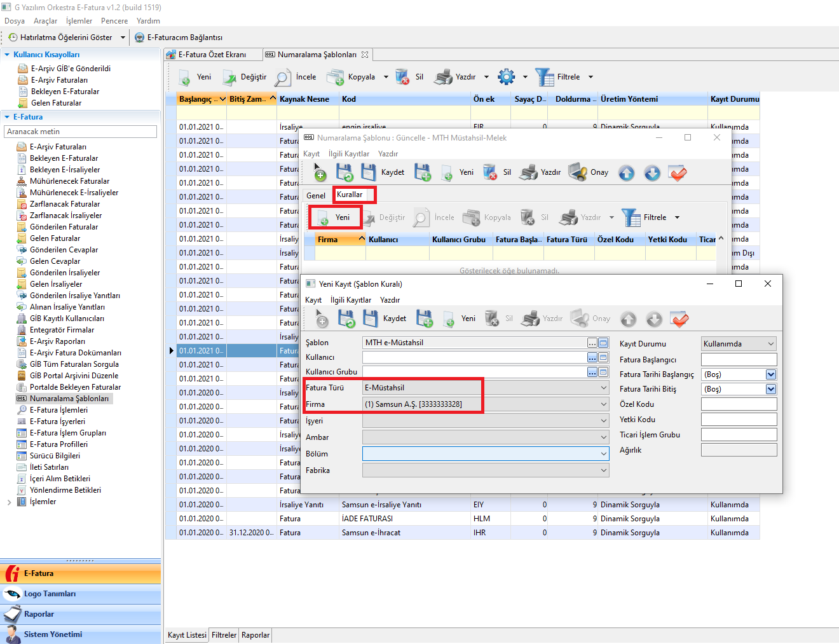The height and width of the screenshot is (644, 839).
Task: Click the Kaydet save icon in Yeni Kayıt dialog
Action: tap(371, 319)
